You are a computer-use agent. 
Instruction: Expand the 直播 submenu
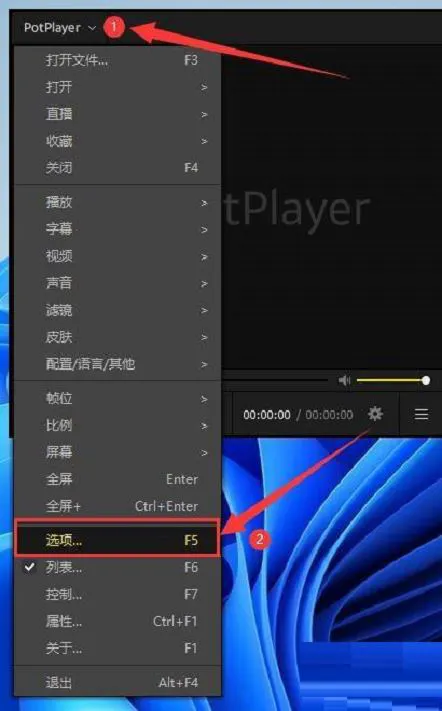[x=118, y=114]
